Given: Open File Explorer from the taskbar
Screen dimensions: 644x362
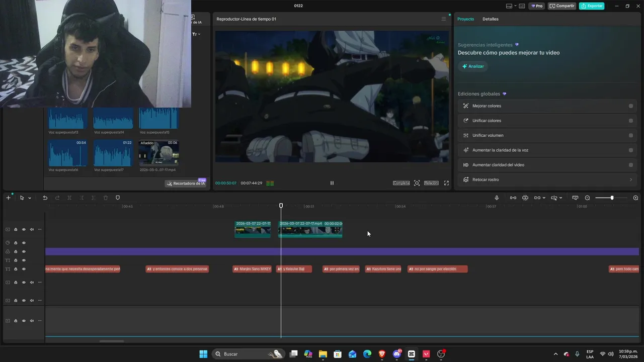Looking at the screenshot, I should tap(323, 354).
